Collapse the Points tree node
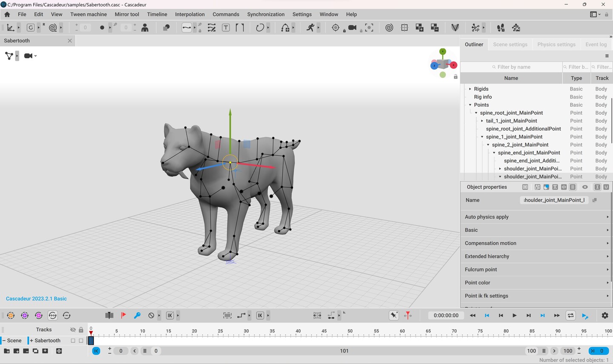This screenshot has height=364, width=613. point(470,105)
